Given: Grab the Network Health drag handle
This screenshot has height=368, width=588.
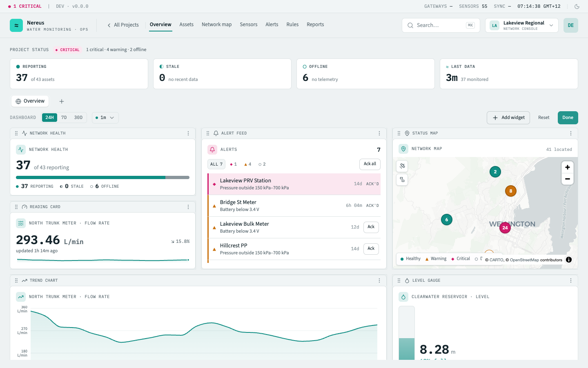Looking at the screenshot, I should [x=16, y=133].
